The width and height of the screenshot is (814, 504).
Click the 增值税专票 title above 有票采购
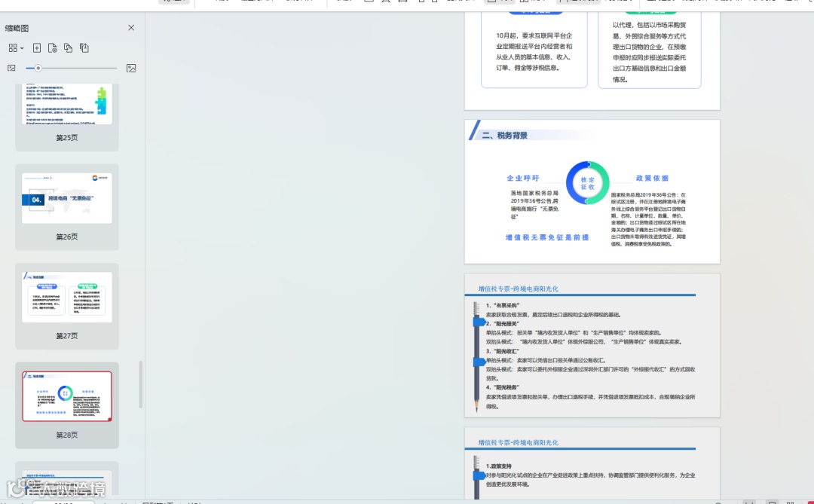click(x=518, y=289)
